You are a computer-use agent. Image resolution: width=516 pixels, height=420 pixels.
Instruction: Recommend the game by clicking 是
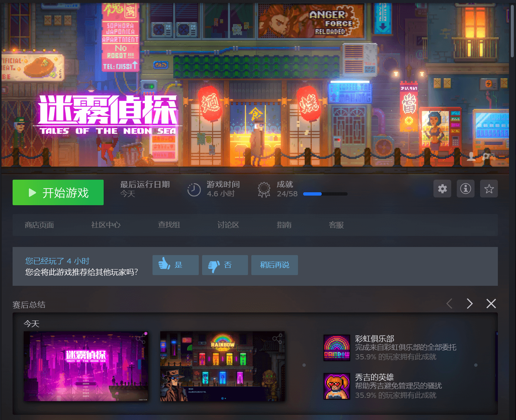tap(175, 265)
